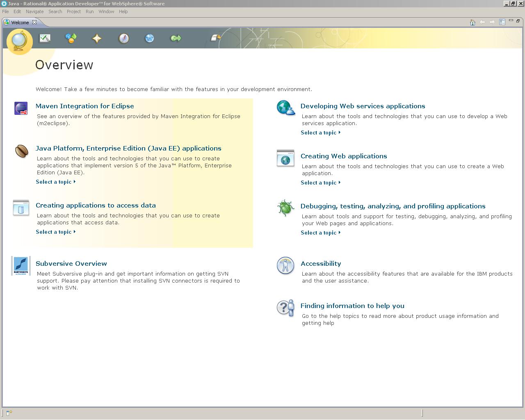Click the Web applications browser icon
Screen dimensions: 525x420
click(x=285, y=158)
